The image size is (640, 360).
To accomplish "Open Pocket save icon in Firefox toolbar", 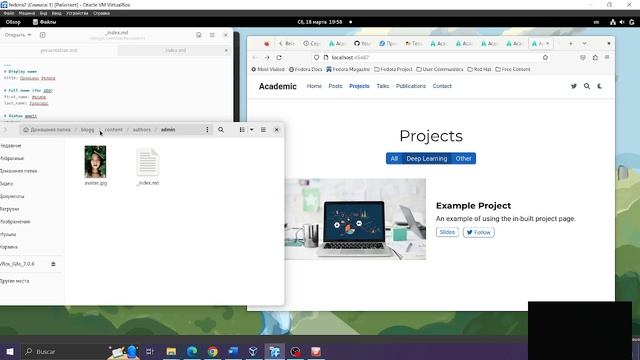I will point(583,58).
